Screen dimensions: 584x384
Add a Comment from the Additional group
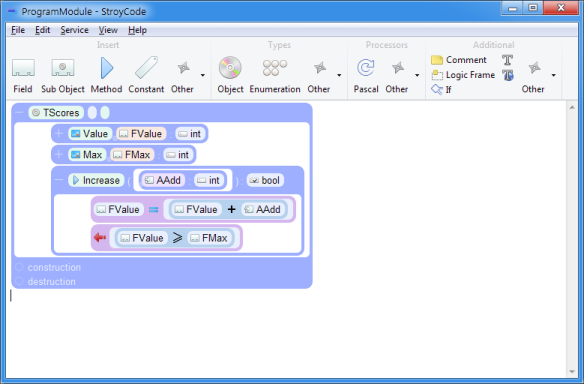pyautogui.click(x=459, y=60)
